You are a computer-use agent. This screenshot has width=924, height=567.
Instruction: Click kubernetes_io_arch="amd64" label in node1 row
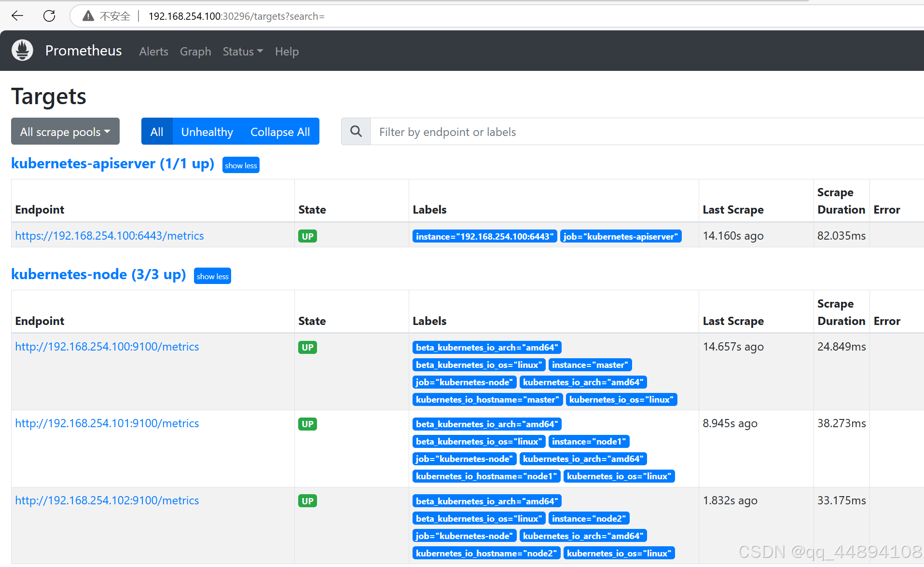[x=583, y=459]
